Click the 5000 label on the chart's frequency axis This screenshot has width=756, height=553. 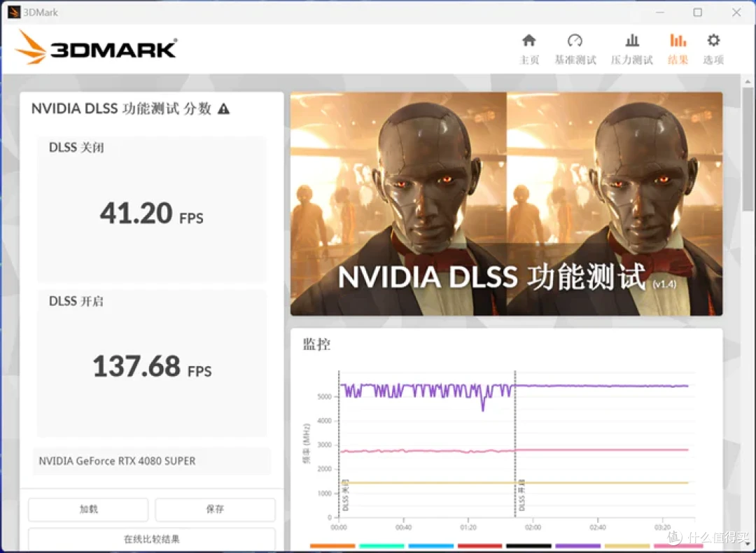pos(325,397)
